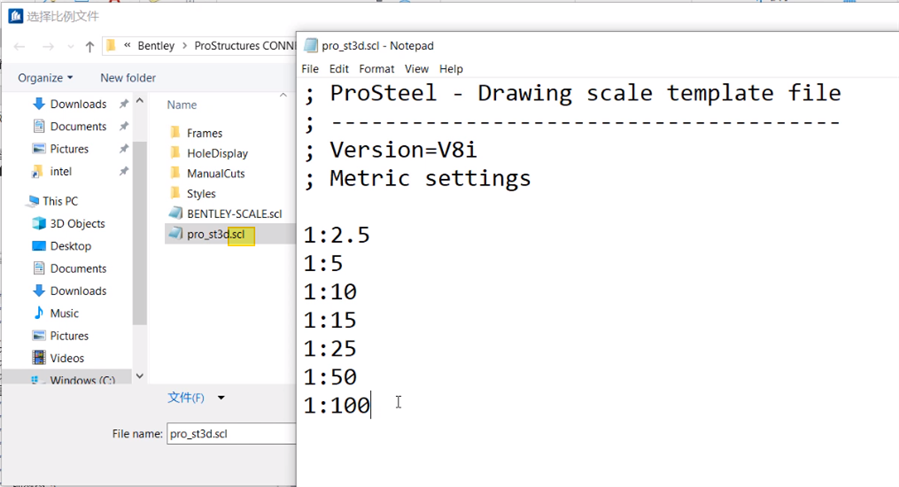
Task: Sort by Name column header
Action: coord(182,105)
